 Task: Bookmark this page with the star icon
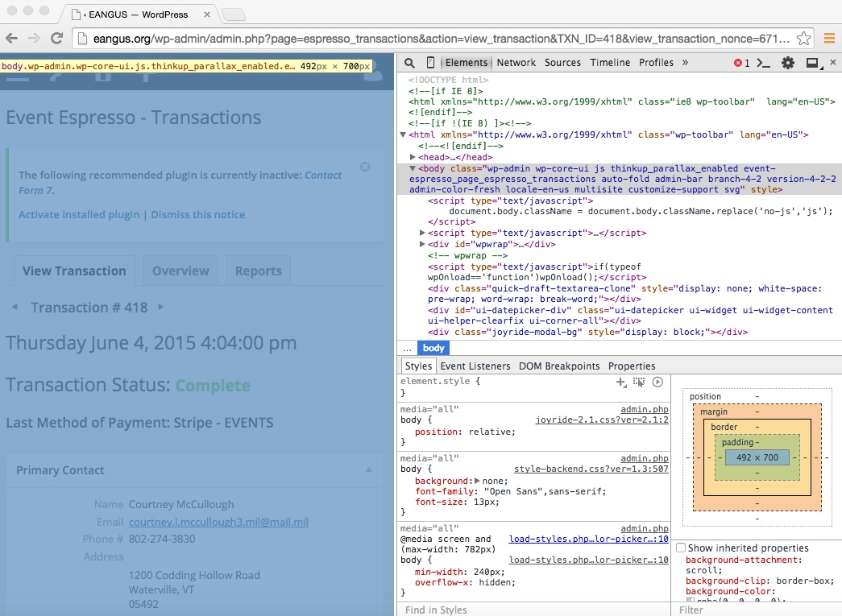[803, 38]
